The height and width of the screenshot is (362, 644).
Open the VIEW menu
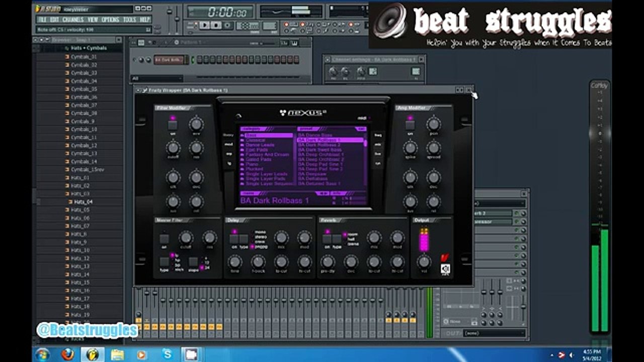click(x=93, y=20)
